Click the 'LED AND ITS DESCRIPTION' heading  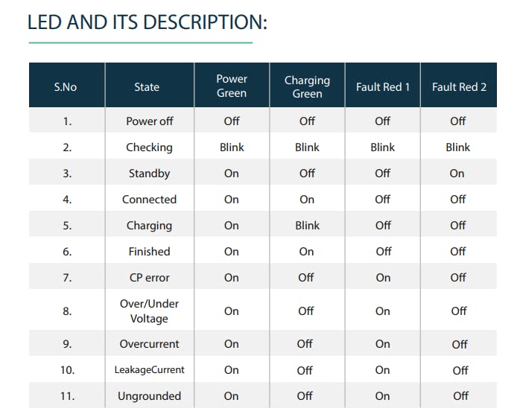[147, 22]
